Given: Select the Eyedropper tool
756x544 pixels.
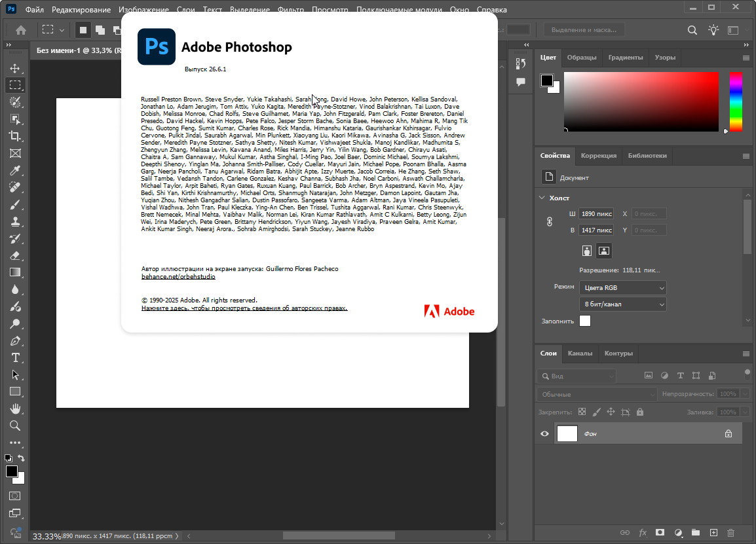Looking at the screenshot, I should pyautogui.click(x=15, y=171).
